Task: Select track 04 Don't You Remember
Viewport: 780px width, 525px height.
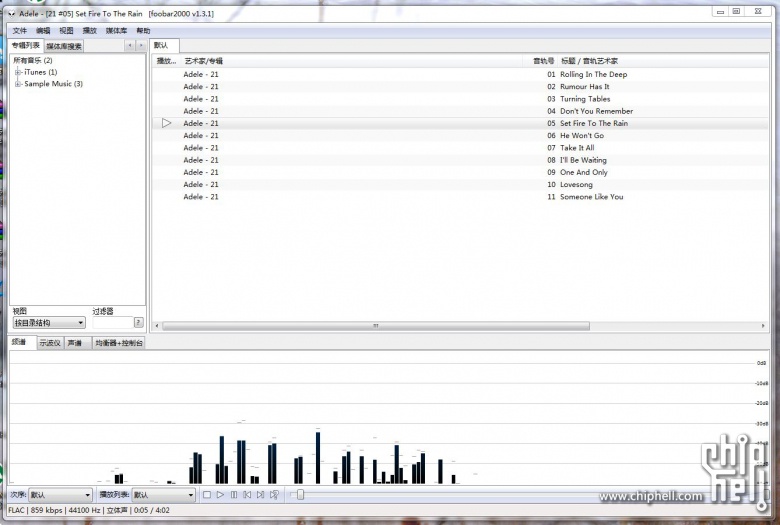Action: pyautogui.click(x=460, y=111)
